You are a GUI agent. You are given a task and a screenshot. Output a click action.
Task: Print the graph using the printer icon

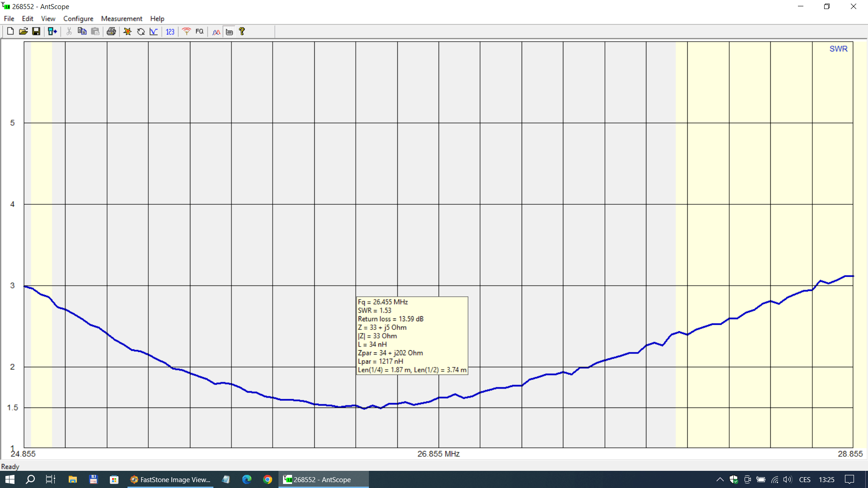111,31
